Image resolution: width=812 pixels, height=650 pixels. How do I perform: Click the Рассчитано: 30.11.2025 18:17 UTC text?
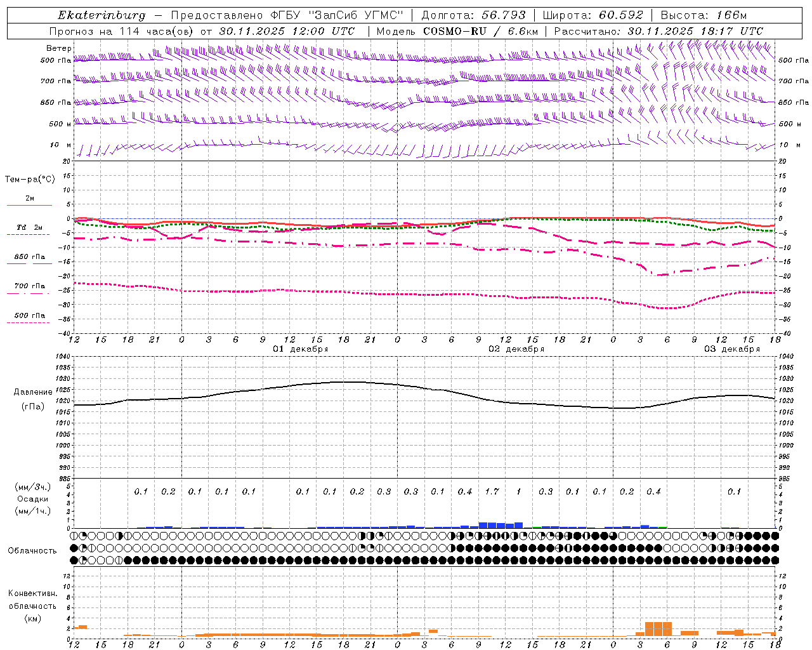click(658, 31)
